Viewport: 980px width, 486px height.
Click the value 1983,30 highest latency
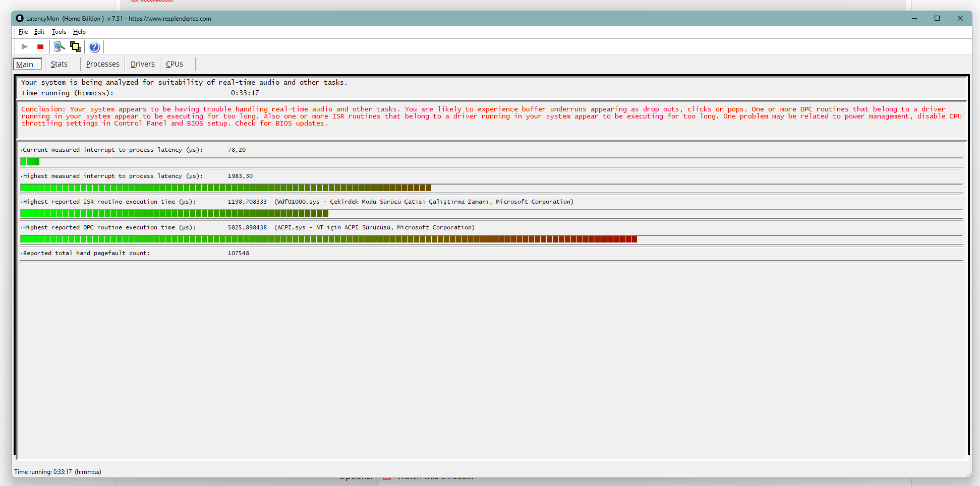pyautogui.click(x=240, y=176)
